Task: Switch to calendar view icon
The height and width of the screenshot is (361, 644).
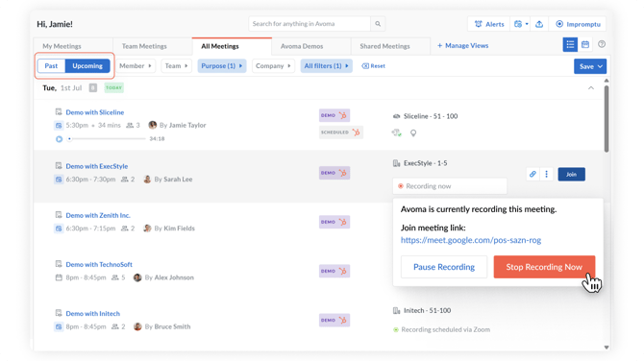Action: pyautogui.click(x=585, y=45)
